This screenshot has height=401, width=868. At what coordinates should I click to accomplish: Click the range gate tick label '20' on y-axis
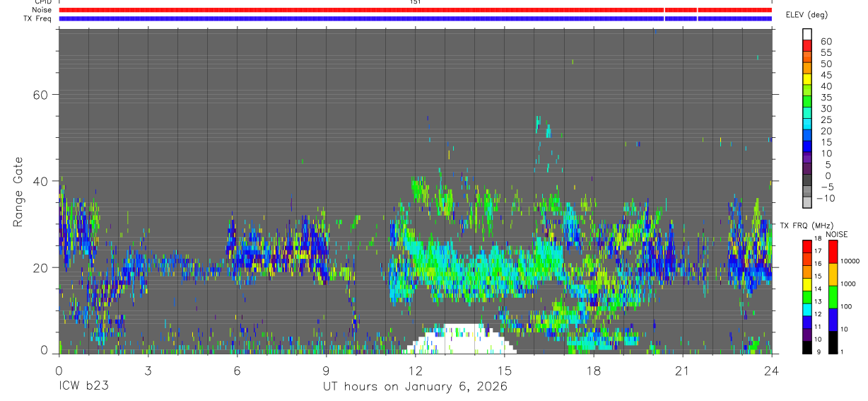coord(39,267)
